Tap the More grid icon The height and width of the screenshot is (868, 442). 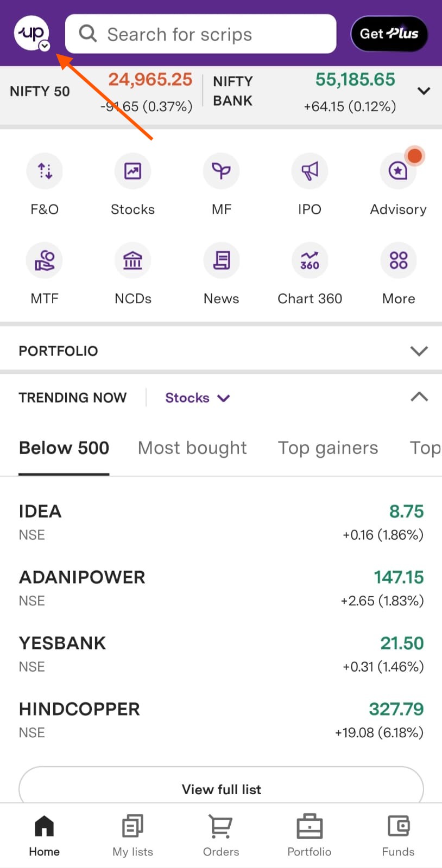pyautogui.click(x=398, y=261)
